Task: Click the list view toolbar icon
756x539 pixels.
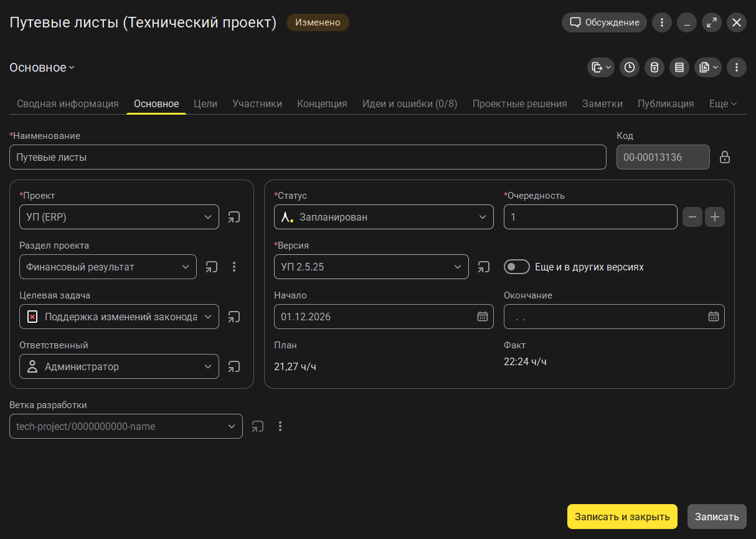Action: coord(679,67)
